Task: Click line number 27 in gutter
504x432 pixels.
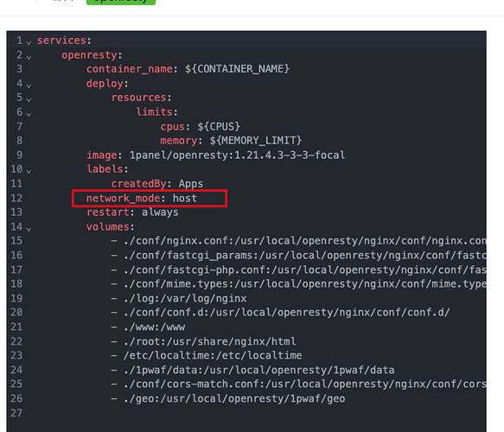Action: (x=16, y=413)
